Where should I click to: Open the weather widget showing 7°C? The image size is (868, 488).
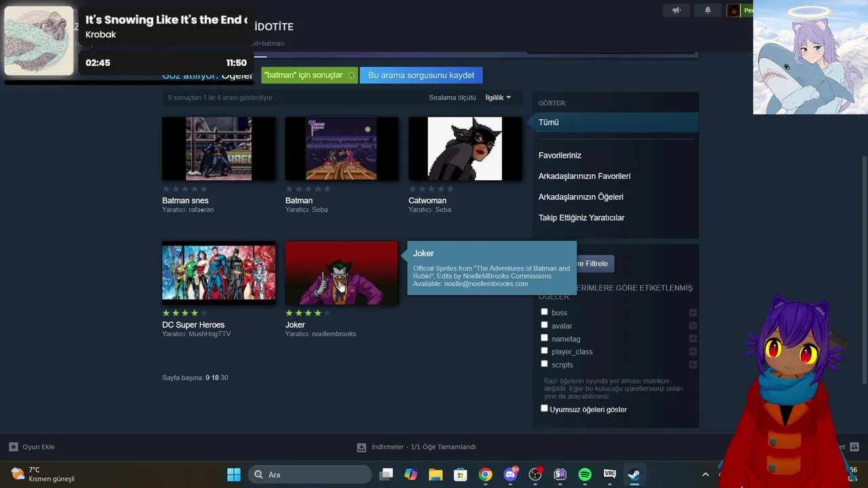[43, 474]
